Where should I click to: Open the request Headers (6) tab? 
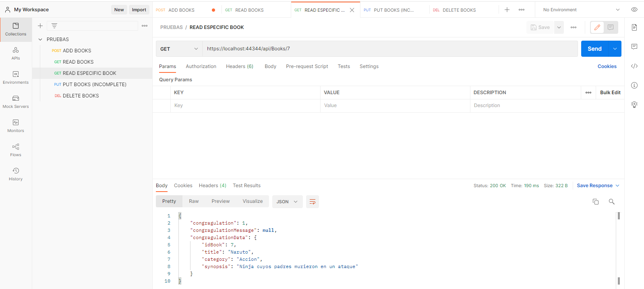click(x=240, y=66)
